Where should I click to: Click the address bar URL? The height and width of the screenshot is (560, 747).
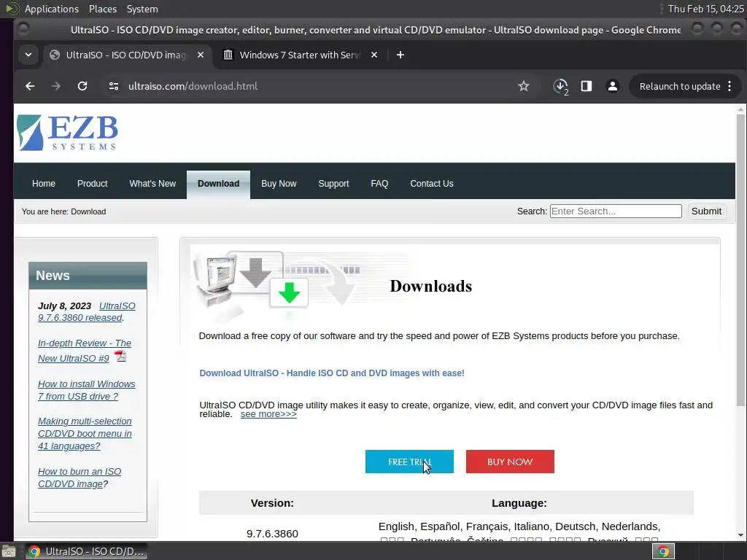[193, 86]
